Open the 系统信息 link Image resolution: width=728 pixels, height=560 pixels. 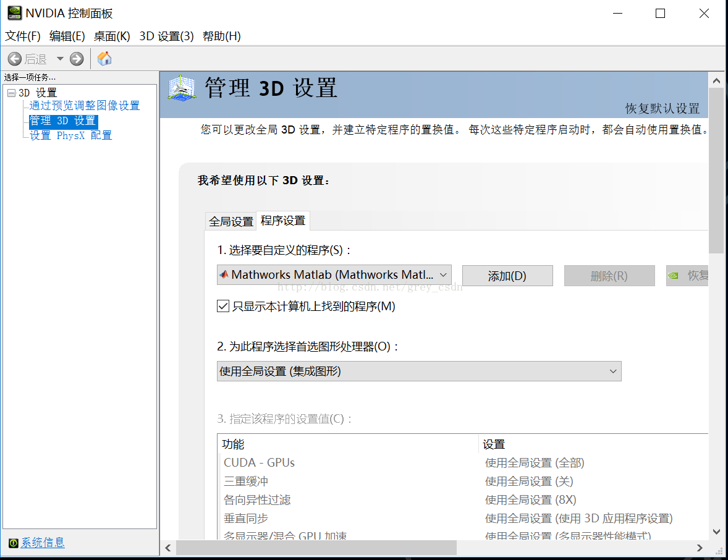pos(43,542)
